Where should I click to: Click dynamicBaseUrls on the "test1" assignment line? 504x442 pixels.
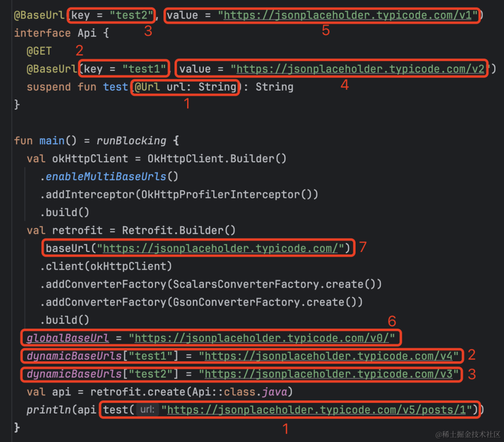click(x=74, y=356)
